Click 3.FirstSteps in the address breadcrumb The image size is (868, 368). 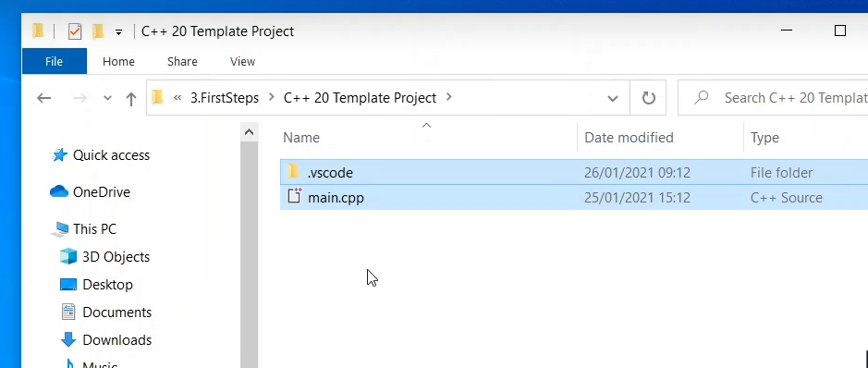pos(225,98)
